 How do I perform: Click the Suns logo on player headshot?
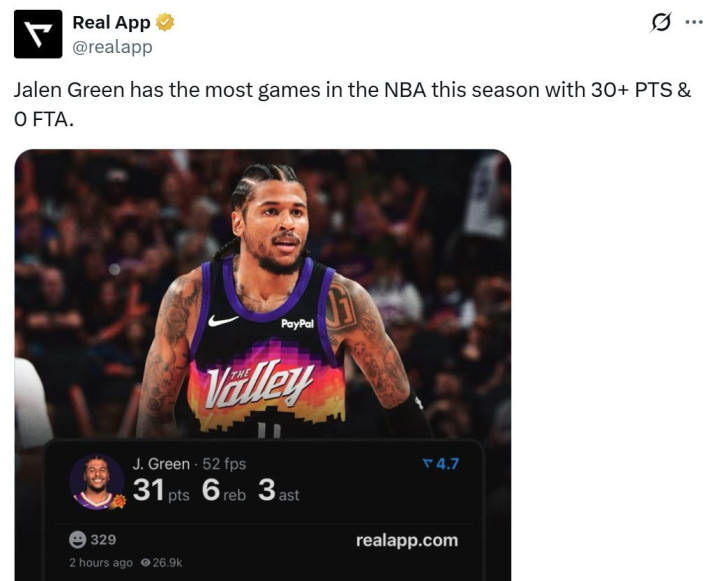click(x=117, y=501)
